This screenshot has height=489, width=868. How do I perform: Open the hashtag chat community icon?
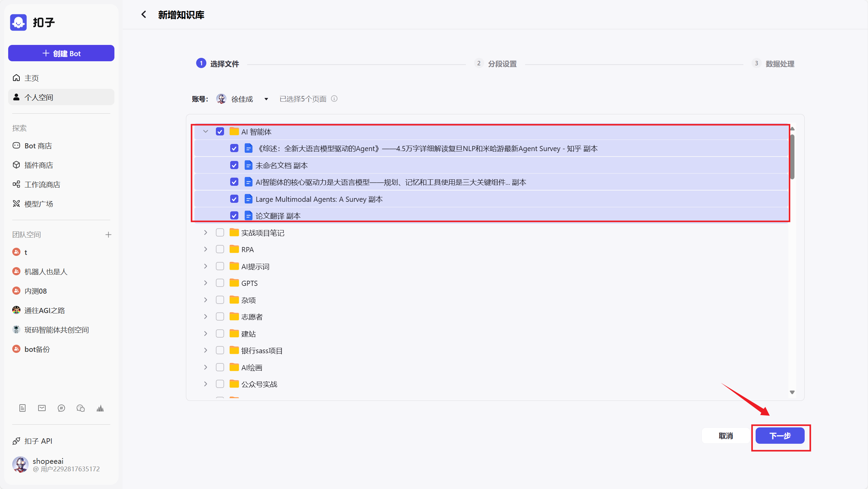[61, 408]
